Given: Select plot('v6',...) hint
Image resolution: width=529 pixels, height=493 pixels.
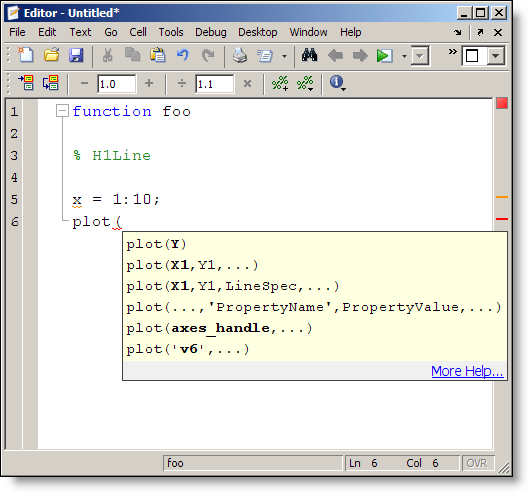Looking at the screenshot, I should [188, 349].
